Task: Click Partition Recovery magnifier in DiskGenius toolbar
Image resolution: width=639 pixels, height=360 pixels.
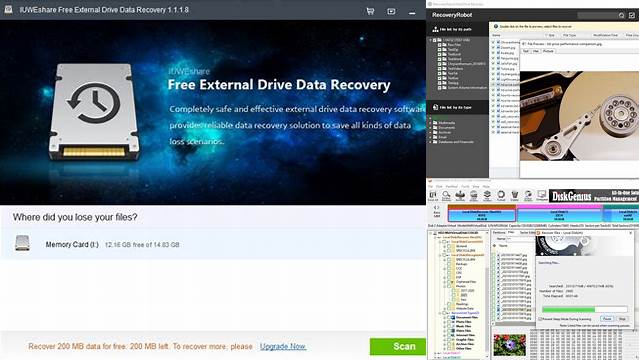Action: (x=446, y=196)
